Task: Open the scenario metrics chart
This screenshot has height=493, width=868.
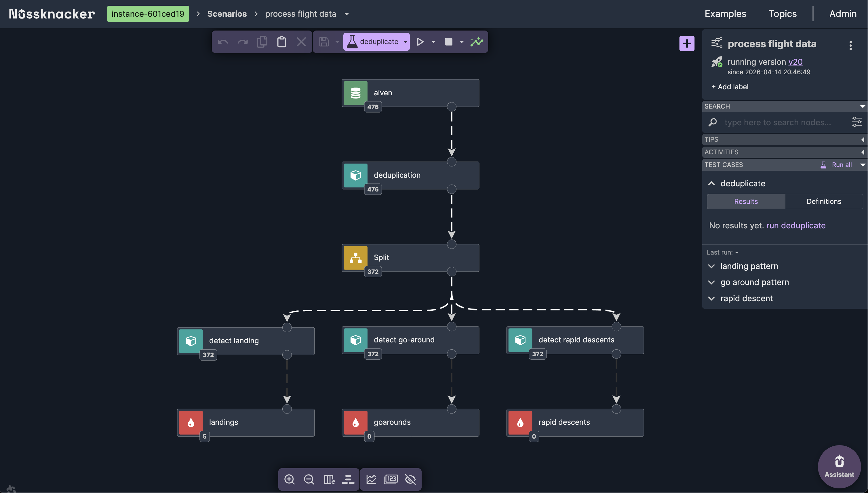Action: 477,41
